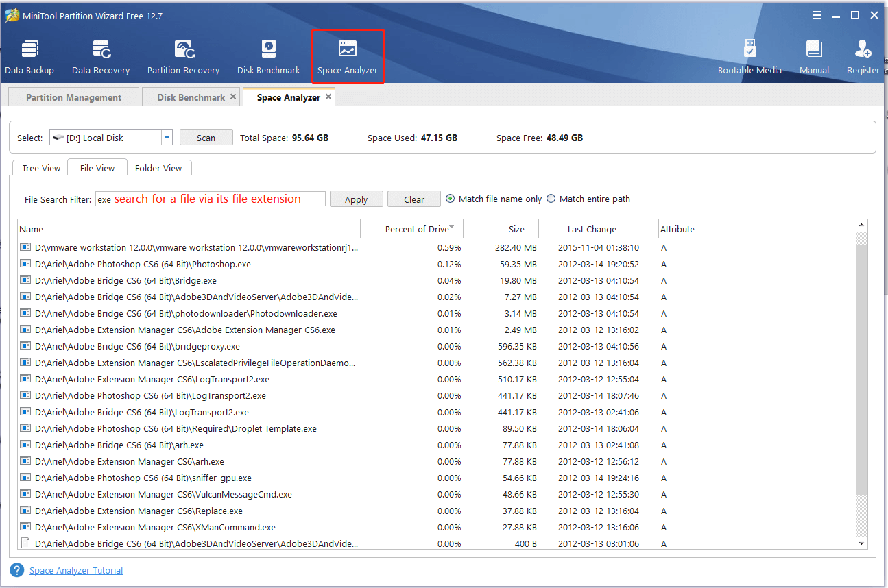Close the Disk Benchmark tab

233,97
